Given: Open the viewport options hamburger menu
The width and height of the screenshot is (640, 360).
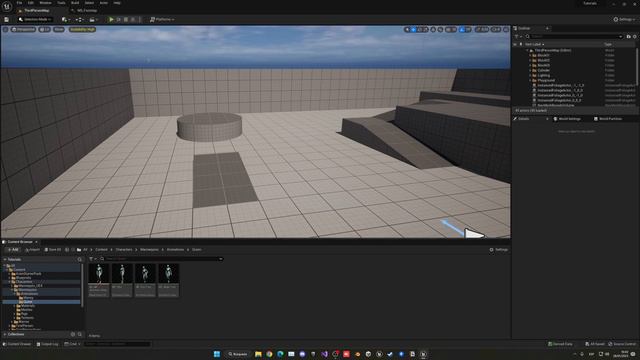Looking at the screenshot, I should [5, 29].
